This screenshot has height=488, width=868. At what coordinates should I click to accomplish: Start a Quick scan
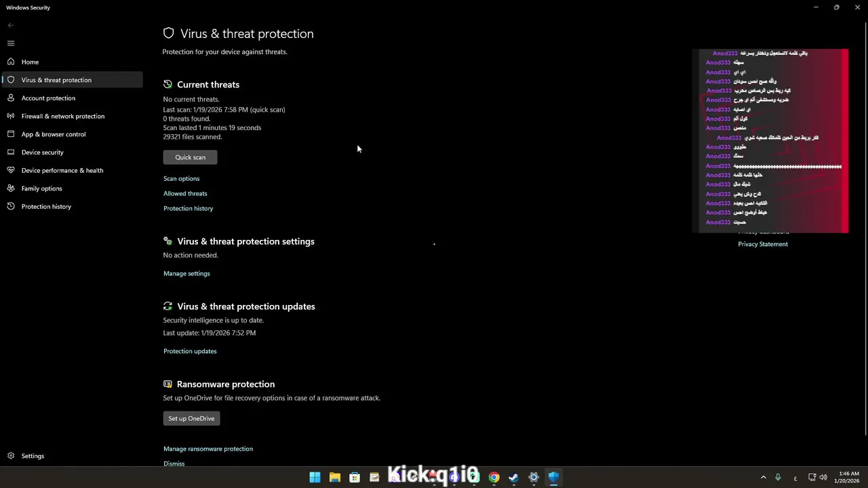pos(191,157)
